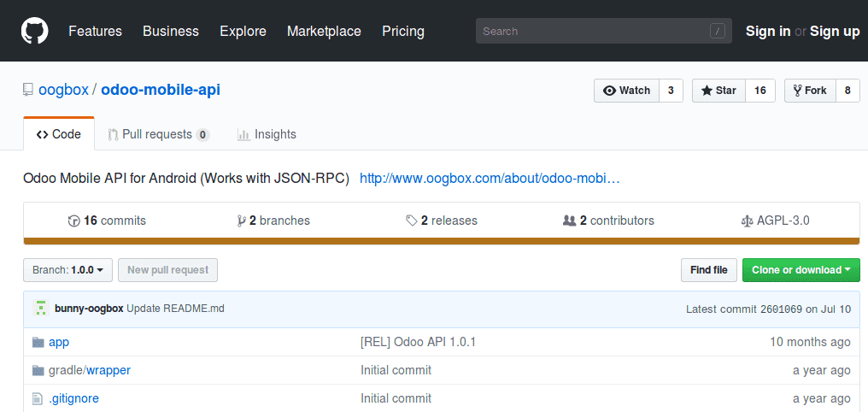Click the 10 months ago timestamp
This screenshot has height=412, width=868.
[x=810, y=342]
